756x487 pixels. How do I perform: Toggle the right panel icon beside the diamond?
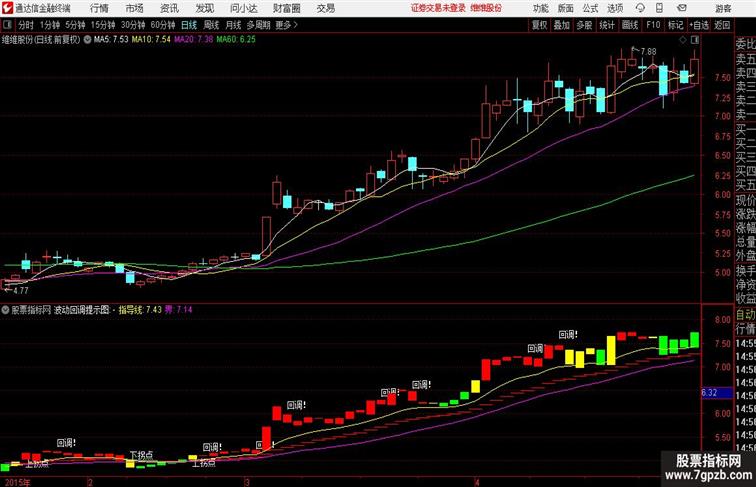[x=695, y=40]
